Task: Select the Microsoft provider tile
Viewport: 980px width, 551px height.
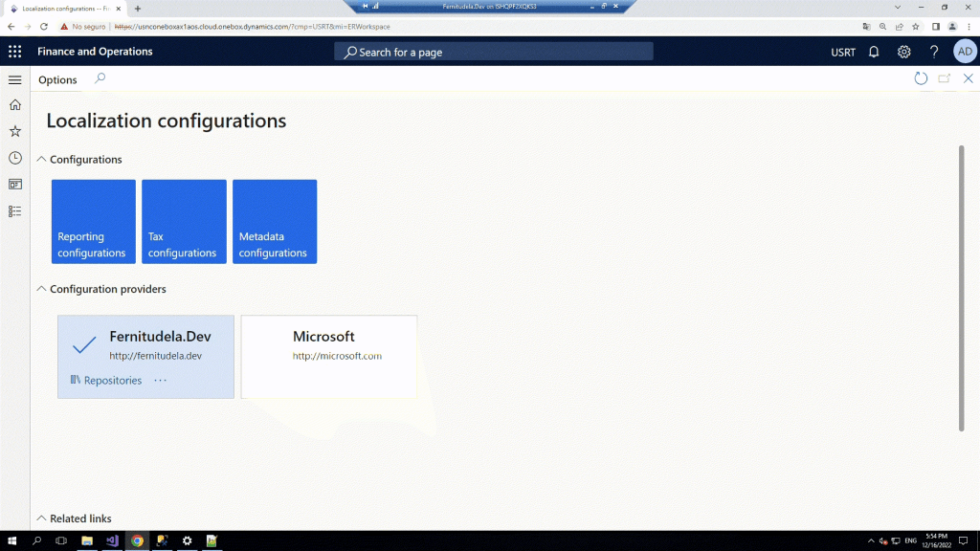Action: [328, 356]
